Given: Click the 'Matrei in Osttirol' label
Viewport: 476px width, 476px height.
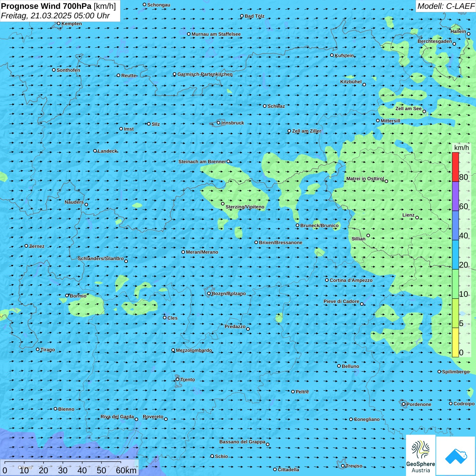Looking at the screenshot, I should coord(365,178).
